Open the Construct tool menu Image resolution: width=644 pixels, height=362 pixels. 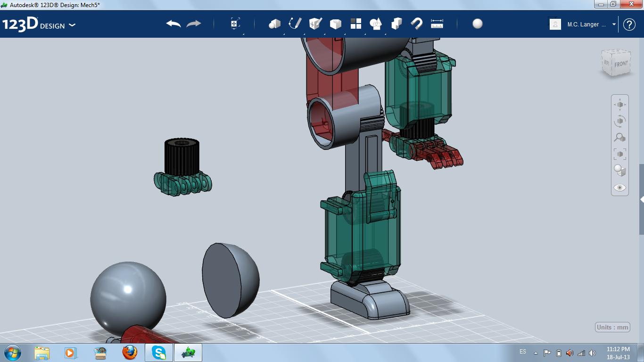pyautogui.click(x=315, y=24)
